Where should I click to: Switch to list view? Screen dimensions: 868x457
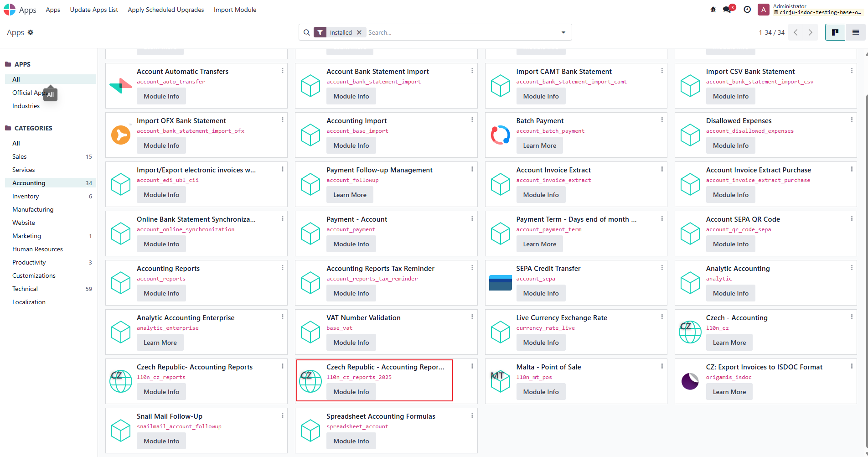click(855, 32)
